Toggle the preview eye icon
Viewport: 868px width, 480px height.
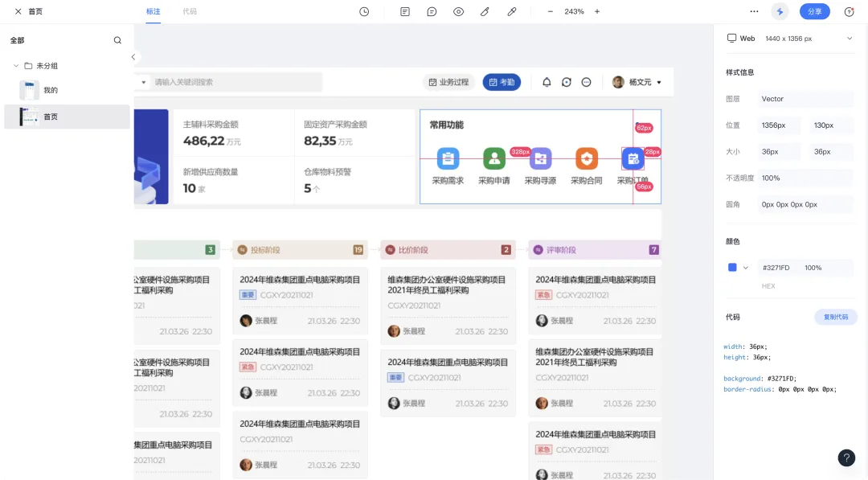click(x=458, y=11)
